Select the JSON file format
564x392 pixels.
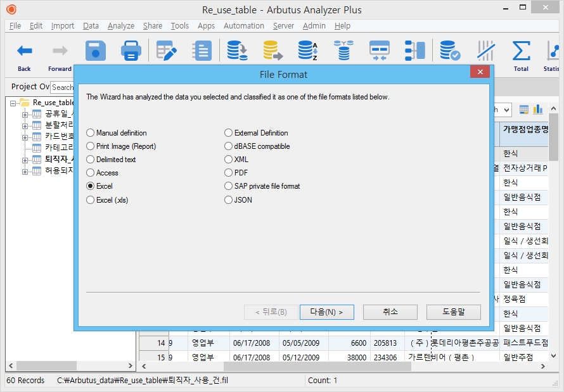coord(228,199)
